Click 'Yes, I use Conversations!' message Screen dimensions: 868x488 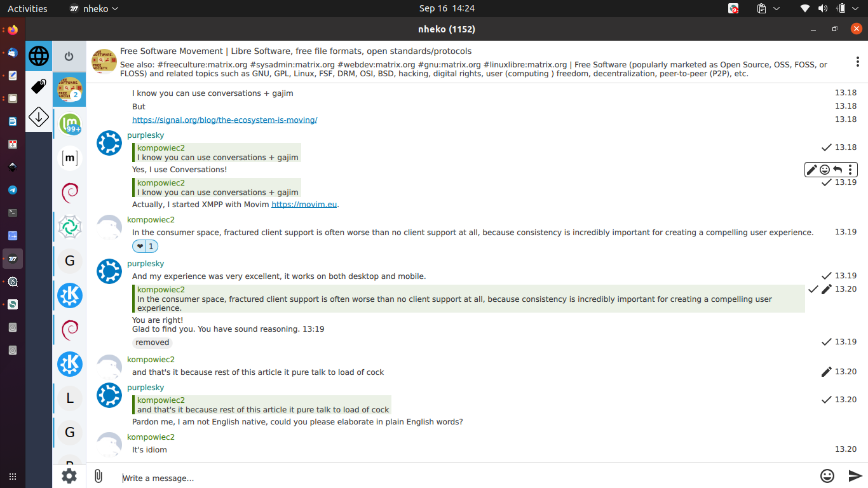click(x=179, y=170)
